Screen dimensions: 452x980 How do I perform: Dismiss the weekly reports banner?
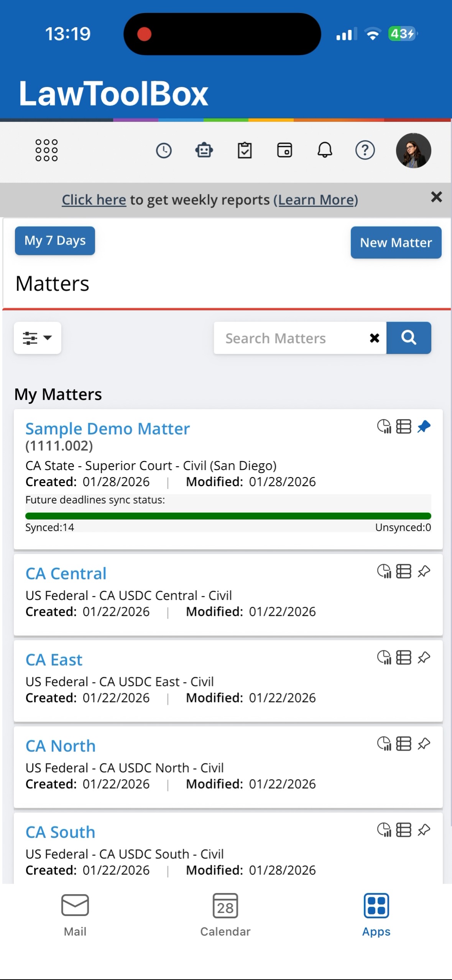click(436, 197)
